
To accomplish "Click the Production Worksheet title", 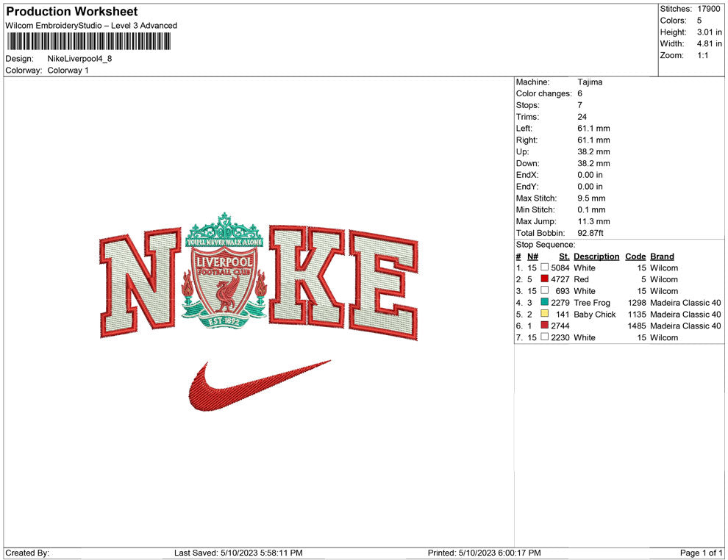I will pos(72,12).
